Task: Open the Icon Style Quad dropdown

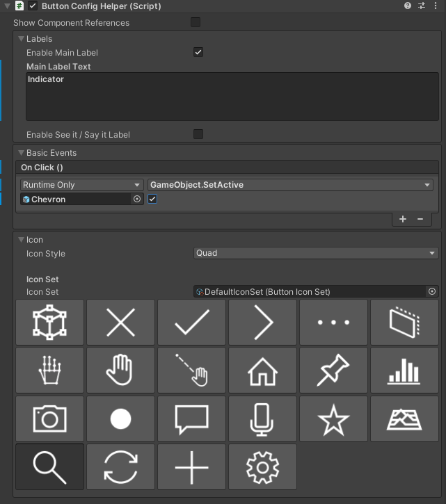Action: (316, 253)
